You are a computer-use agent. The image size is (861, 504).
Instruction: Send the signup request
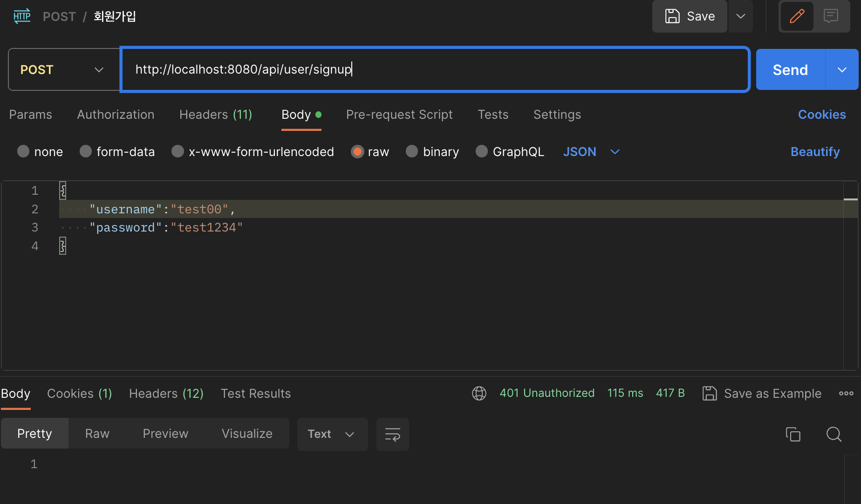point(791,69)
